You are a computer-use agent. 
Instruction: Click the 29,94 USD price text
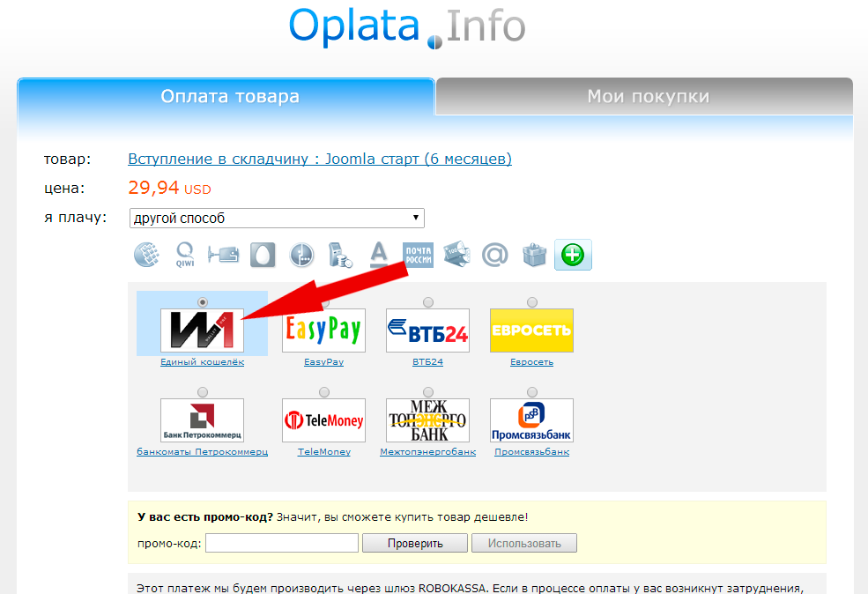(169, 189)
